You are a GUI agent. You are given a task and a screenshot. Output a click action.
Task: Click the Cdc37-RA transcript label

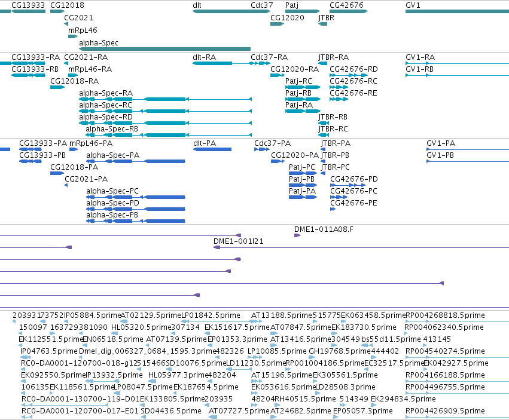[269, 57]
